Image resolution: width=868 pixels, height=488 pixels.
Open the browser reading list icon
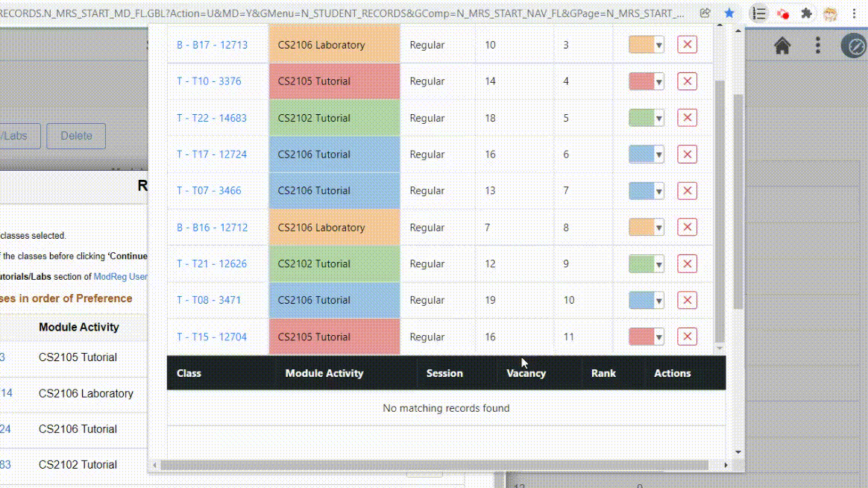[759, 13]
